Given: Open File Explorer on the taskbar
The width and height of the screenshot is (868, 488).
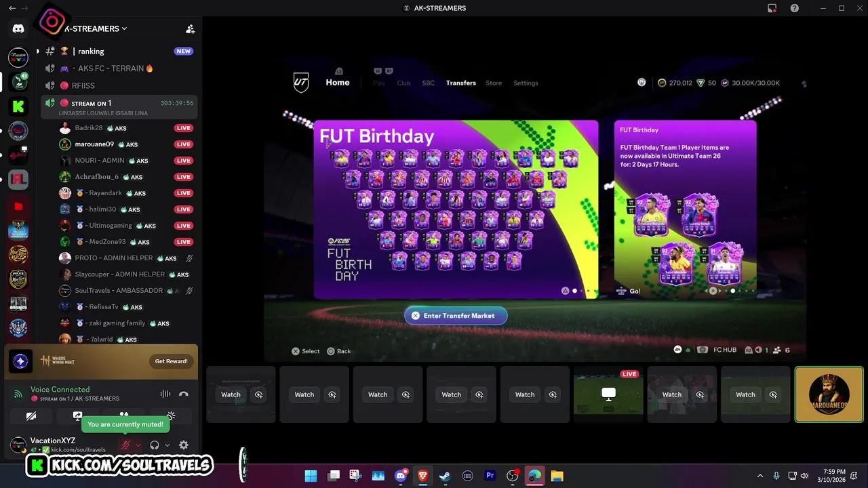Looking at the screenshot, I should tap(557, 476).
